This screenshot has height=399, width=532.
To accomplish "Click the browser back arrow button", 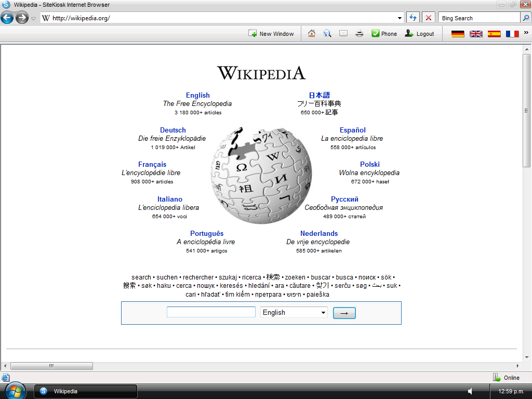I will click(x=7, y=18).
